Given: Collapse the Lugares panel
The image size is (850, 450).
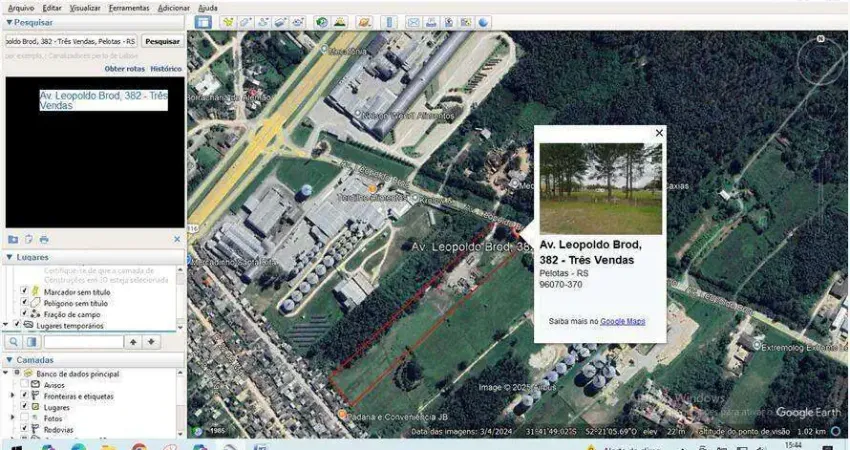Looking at the screenshot, I should coord(9,257).
